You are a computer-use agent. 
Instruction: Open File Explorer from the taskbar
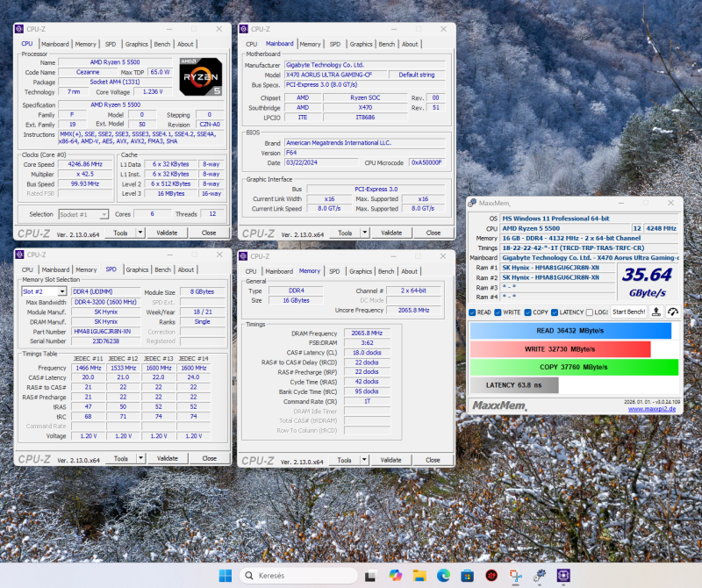[x=419, y=576]
